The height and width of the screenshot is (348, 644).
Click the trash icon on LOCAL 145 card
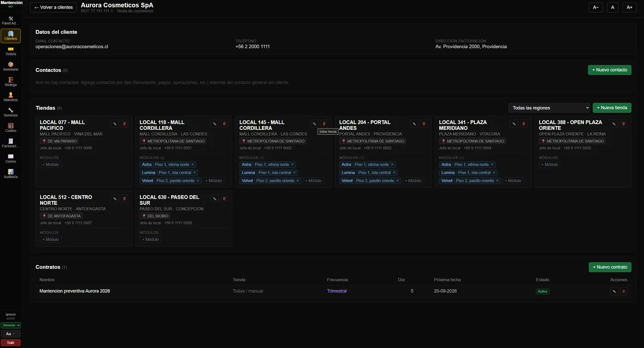click(x=324, y=124)
